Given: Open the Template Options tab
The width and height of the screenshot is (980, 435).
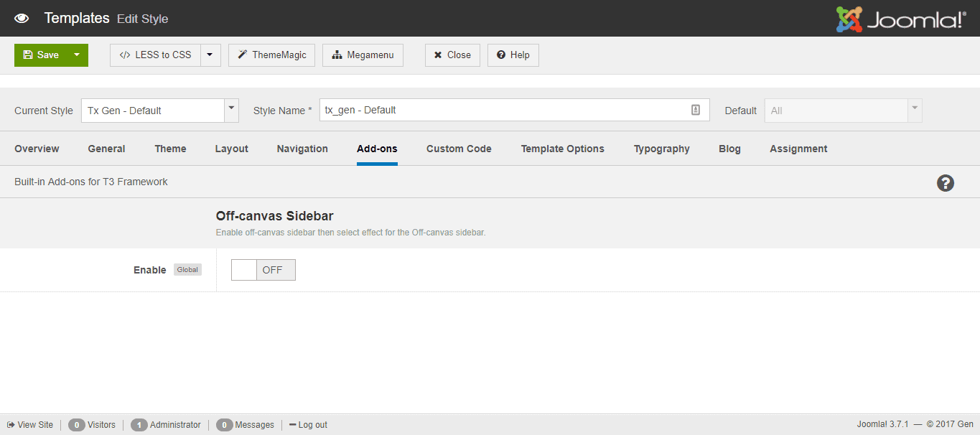Looking at the screenshot, I should pos(562,149).
